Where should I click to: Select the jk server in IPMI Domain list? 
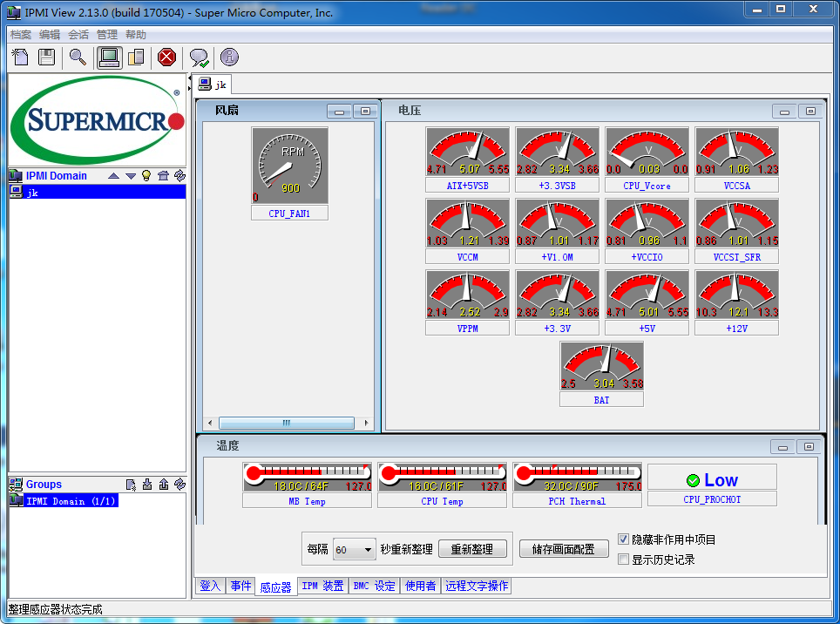click(x=32, y=192)
